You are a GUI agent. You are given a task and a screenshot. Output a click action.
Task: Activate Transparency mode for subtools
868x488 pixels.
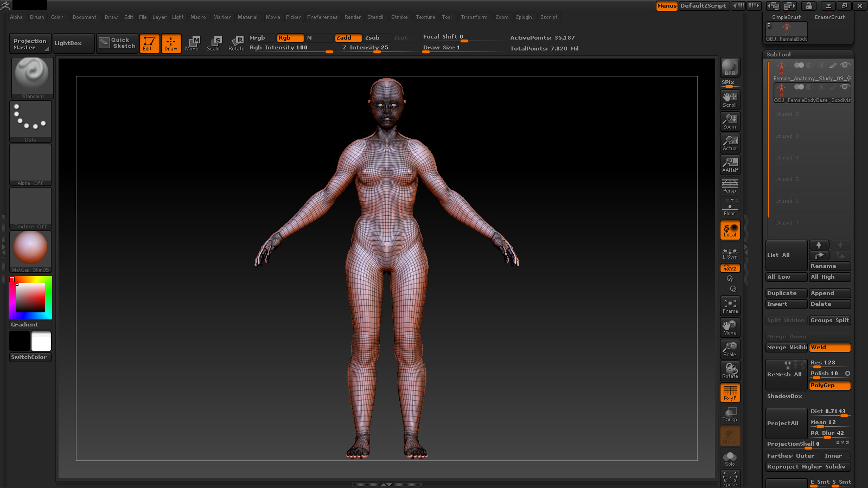point(730,414)
